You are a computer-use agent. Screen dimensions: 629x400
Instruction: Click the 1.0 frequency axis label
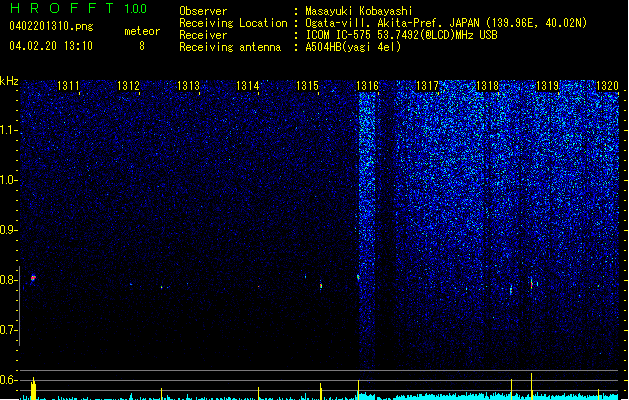[x=8, y=181]
